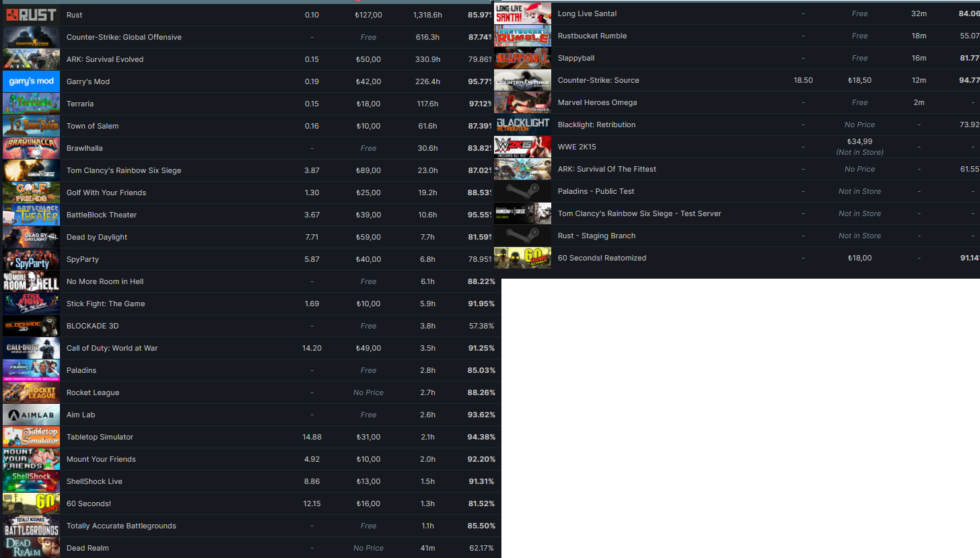Click BLOCKADE 3D rating 57.38%
The width and height of the screenshot is (980, 558).
(x=481, y=326)
